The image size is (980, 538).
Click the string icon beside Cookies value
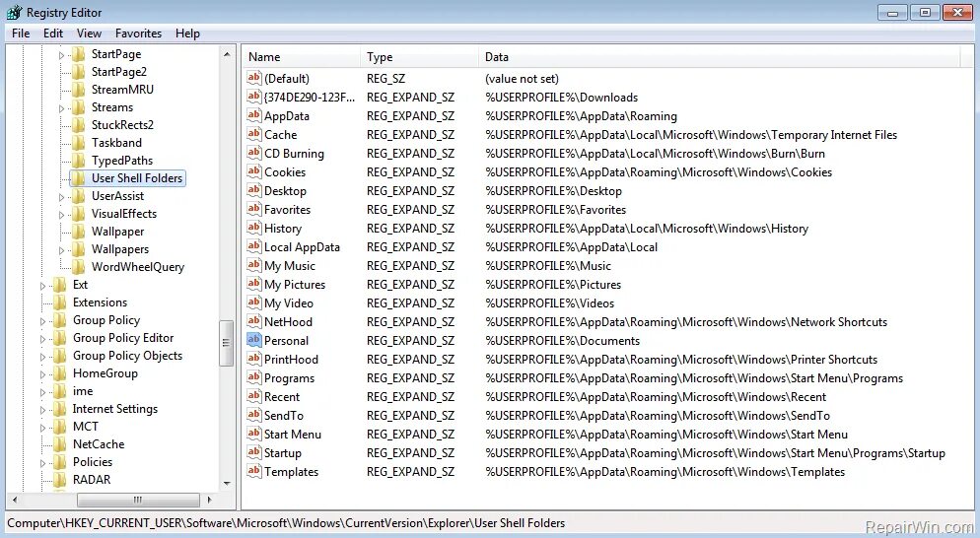coord(253,171)
